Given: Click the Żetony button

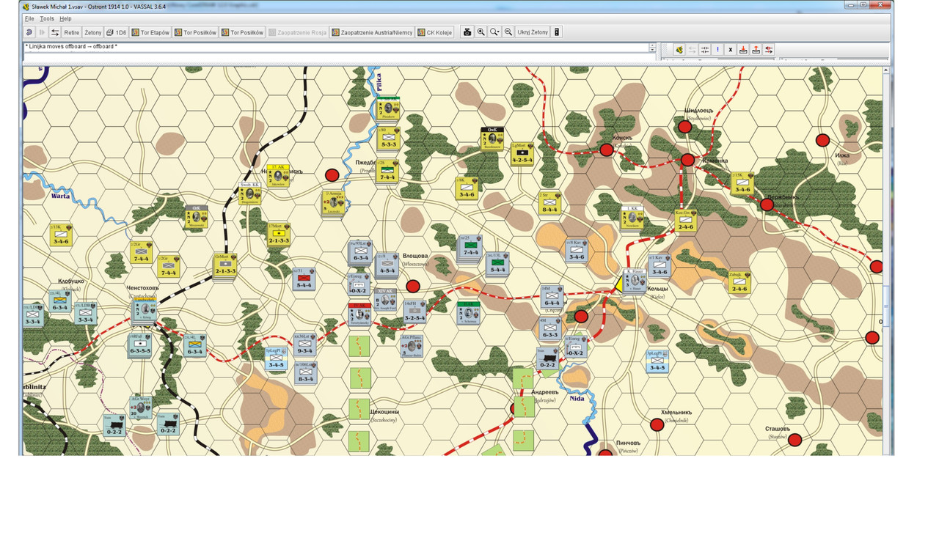Looking at the screenshot, I should (x=93, y=32).
